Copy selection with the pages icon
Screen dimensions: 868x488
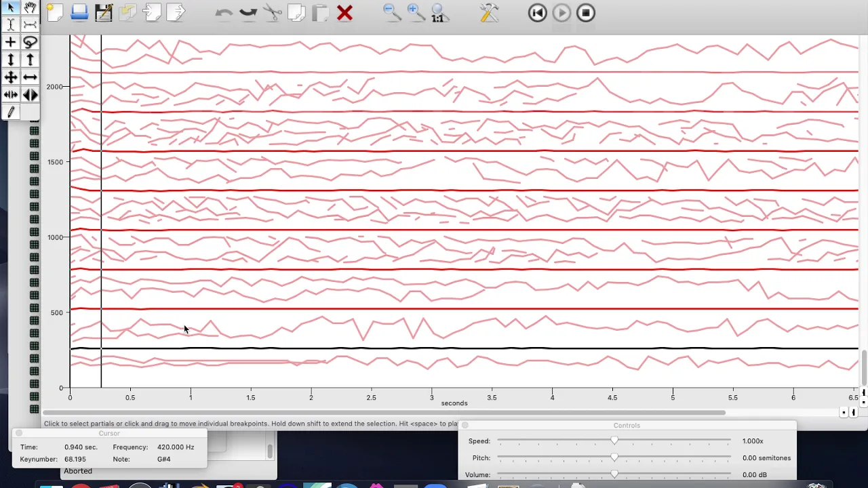pyautogui.click(x=296, y=12)
